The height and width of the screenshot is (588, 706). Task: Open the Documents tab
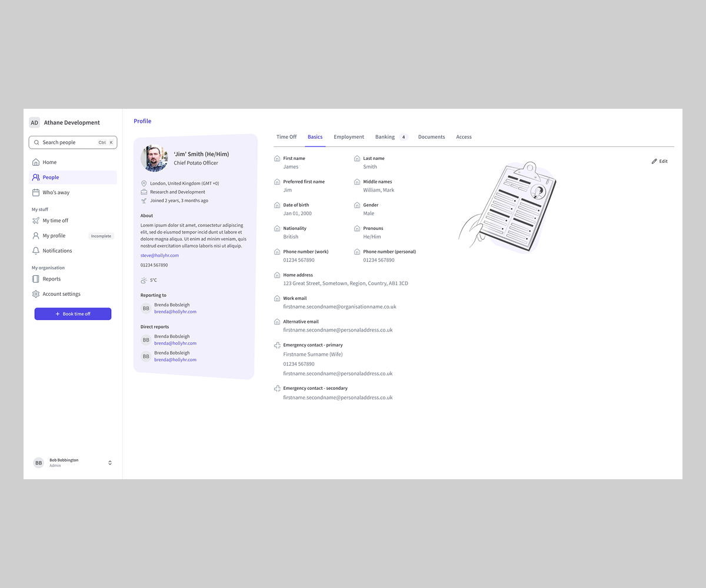pos(431,137)
